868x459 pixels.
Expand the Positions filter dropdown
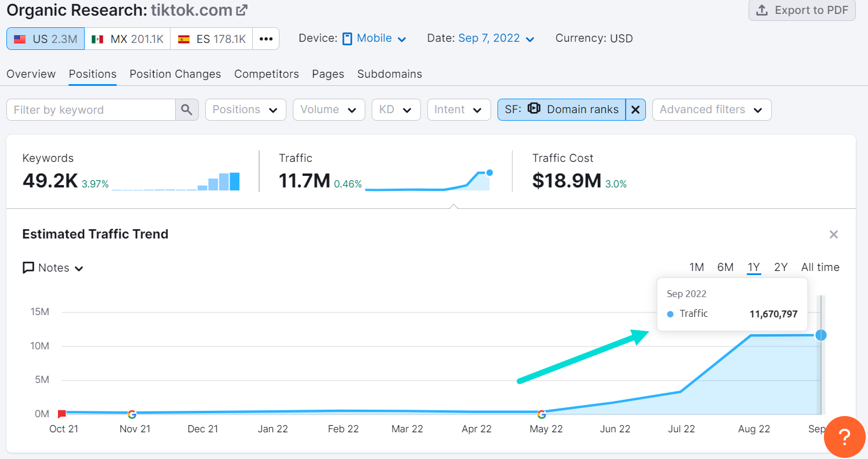coord(246,110)
